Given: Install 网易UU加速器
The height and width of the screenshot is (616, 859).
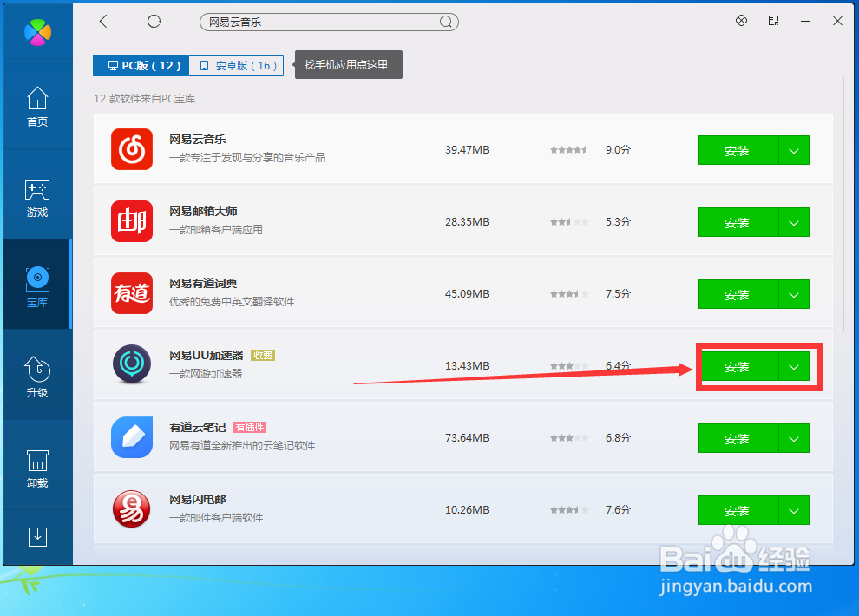Looking at the screenshot, I should point(738,366).
